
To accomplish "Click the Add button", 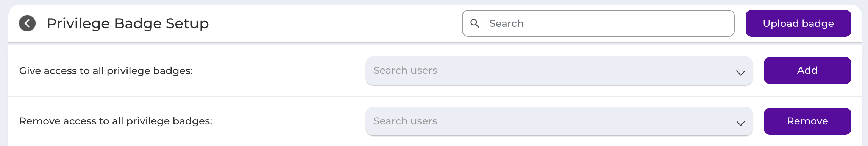I will (807, 70).
